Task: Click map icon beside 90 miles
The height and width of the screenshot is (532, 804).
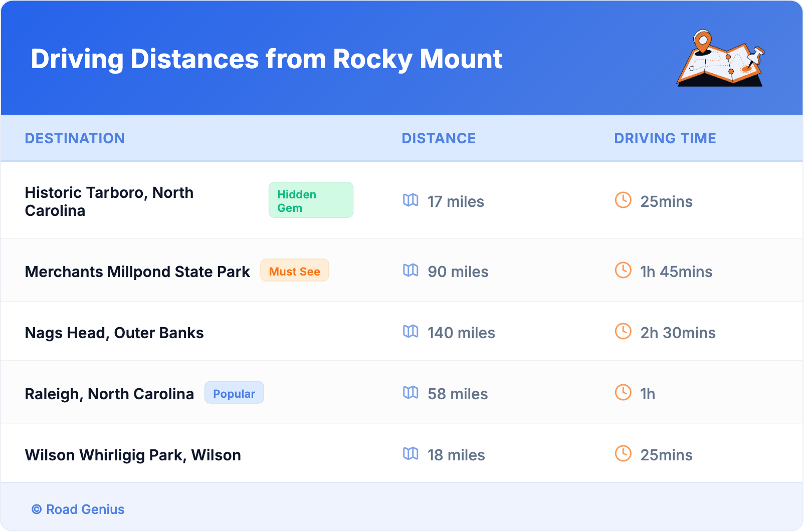Action: (411, 271)
